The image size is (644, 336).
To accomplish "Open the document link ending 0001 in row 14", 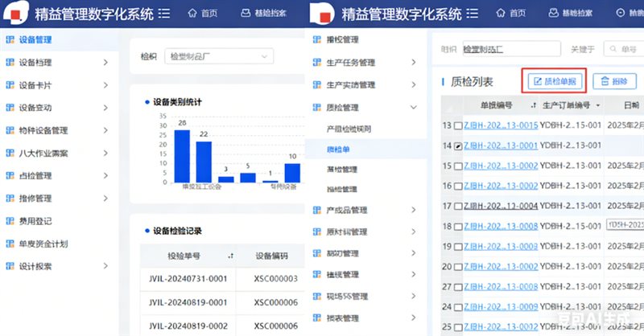I will 501,145.
